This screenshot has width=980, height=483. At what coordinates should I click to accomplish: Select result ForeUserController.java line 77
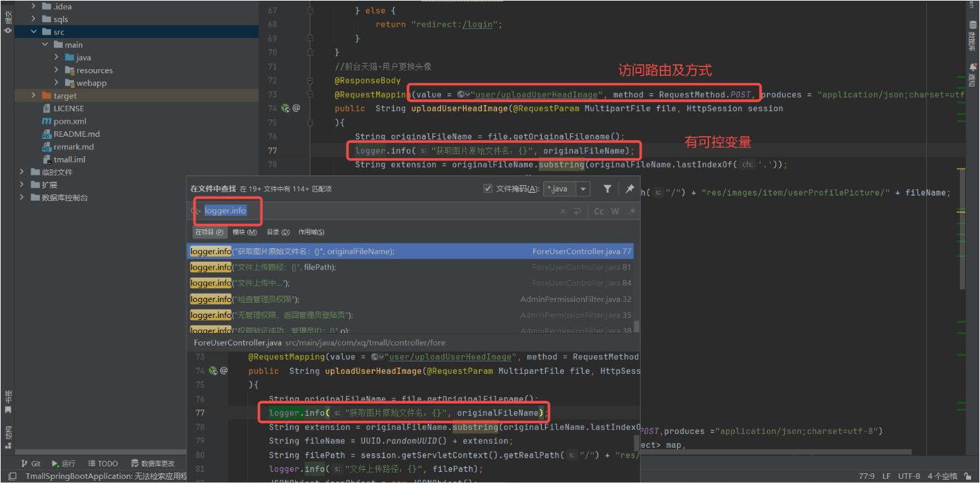click(x=411, y=252)
